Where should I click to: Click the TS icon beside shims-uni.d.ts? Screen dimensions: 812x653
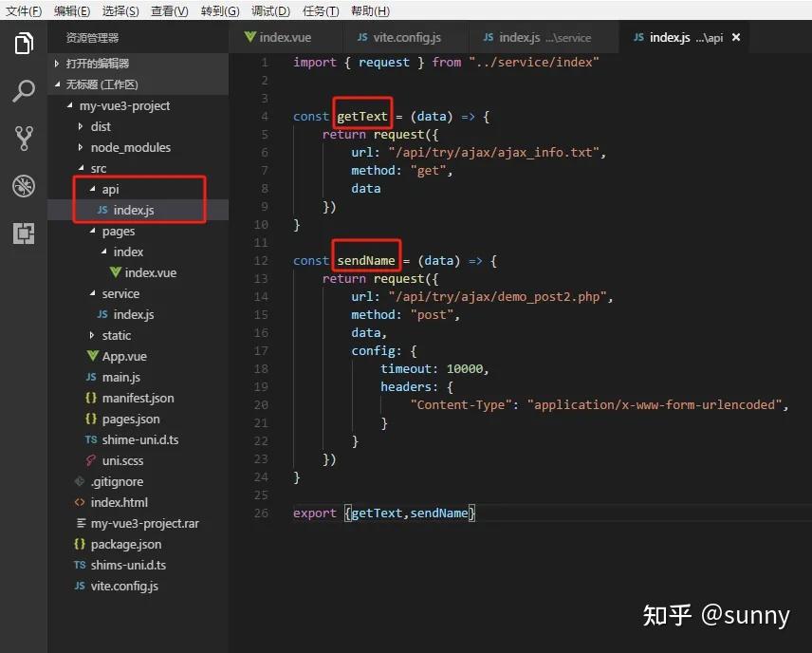coord(79,565)
